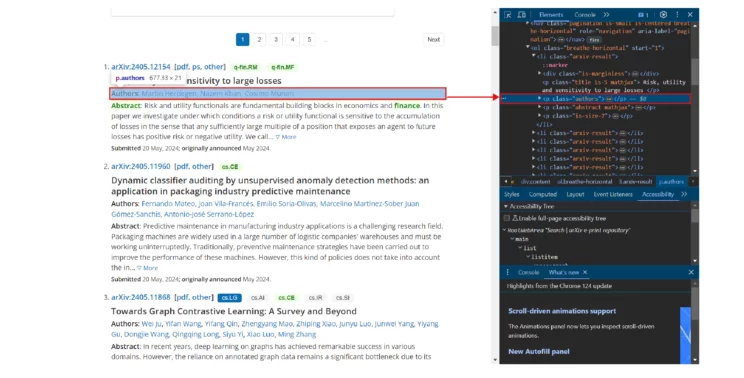The image size is (744, 378).
Task: Open the DevTools settings gear
Action: [x=663, y=15]
